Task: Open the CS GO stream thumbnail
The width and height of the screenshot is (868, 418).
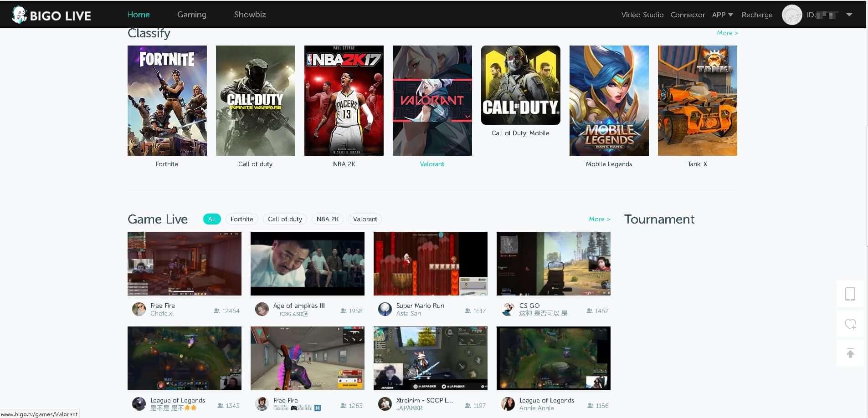Action: tap(554, 264)
